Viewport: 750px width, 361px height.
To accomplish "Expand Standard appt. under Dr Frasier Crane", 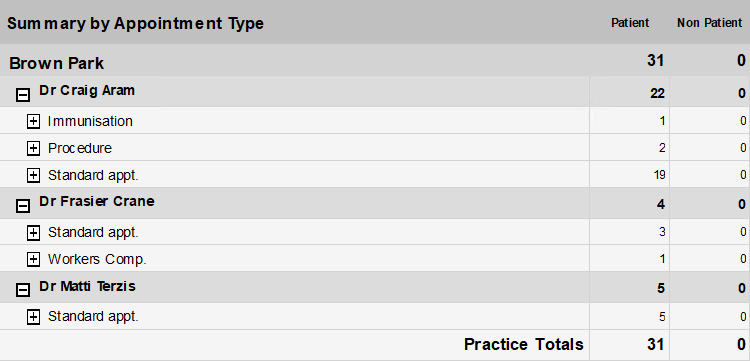I will coord(33,233).
